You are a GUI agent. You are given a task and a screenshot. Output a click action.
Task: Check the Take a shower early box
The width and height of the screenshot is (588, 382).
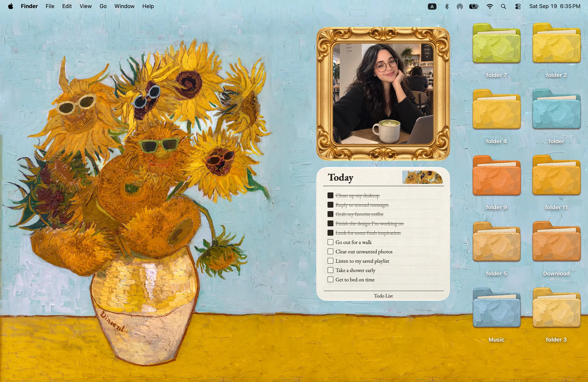pos(330,270)
